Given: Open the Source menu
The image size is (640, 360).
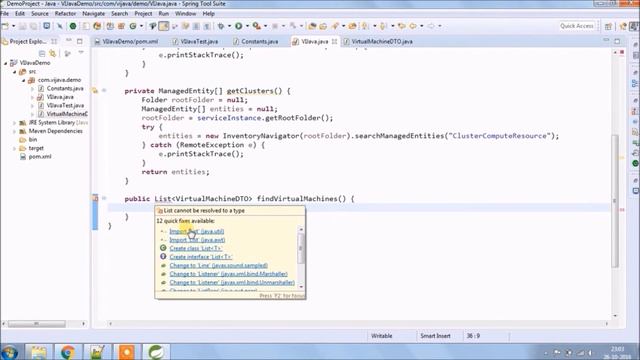Looking at the screenshot, I should 40,13.
